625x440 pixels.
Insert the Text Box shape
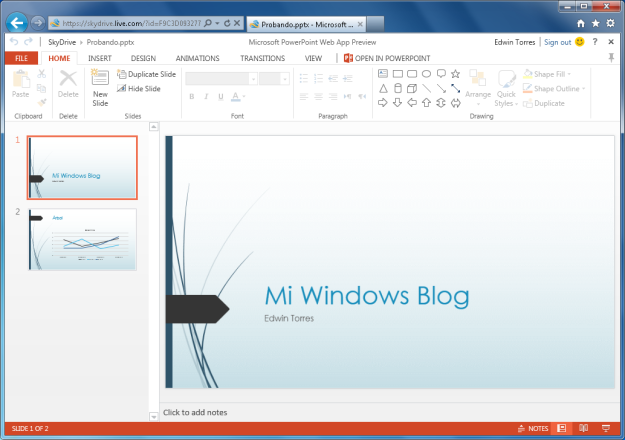tap(383, 74)
